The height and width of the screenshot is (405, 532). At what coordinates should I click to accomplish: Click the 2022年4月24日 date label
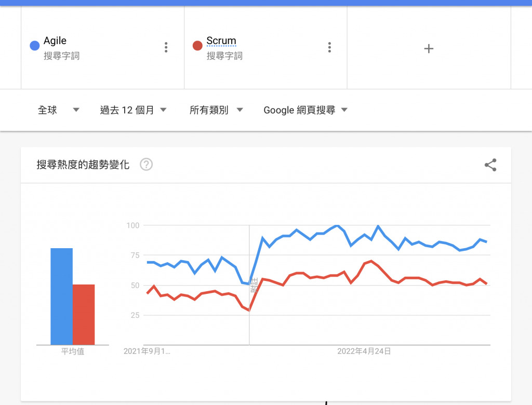(x=364, y=351)
